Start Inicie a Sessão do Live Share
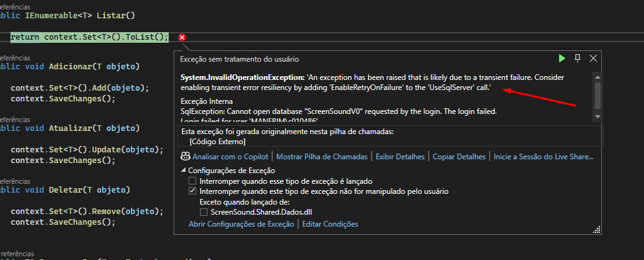 tap(544, 156)
